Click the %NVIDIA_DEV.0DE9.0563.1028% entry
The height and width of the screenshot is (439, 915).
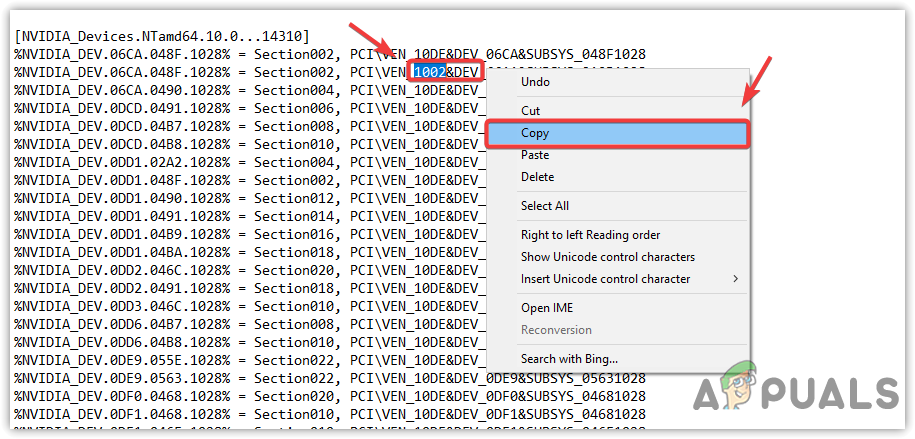pos(121,378)
